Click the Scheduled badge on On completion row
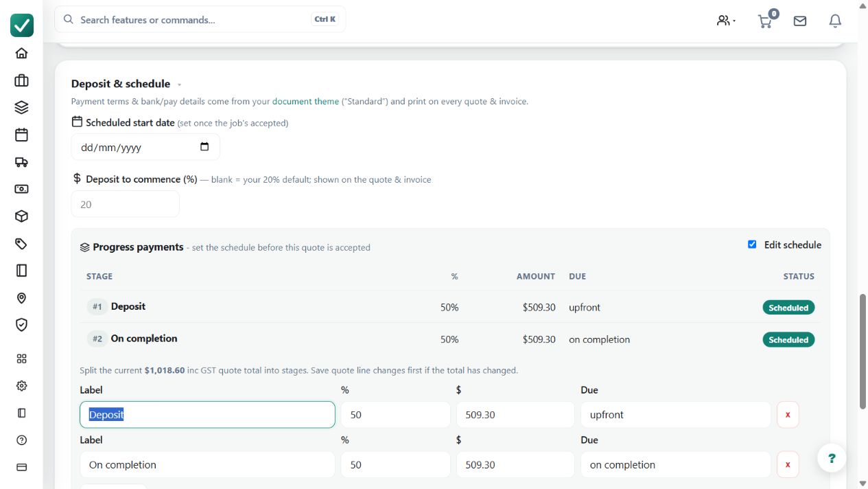This screenshot has height=489, width=868. tap(788, 339)
